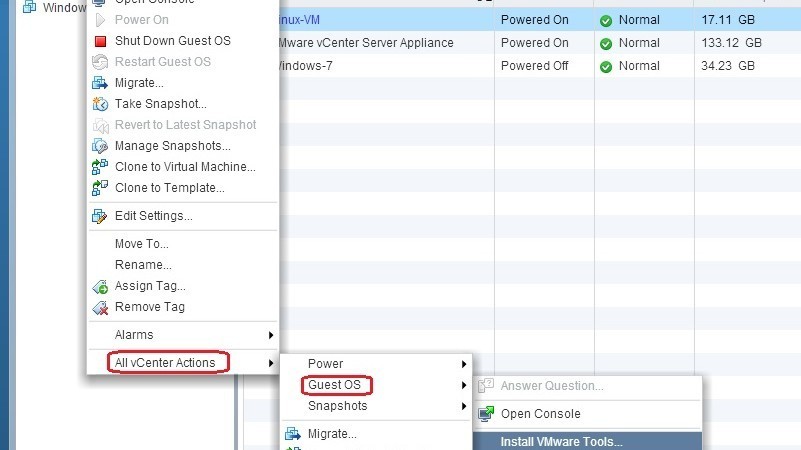This screenshot has width=801, height=450.
Task: Choose Take Snapshot...
Action: (x=160, y=104)
